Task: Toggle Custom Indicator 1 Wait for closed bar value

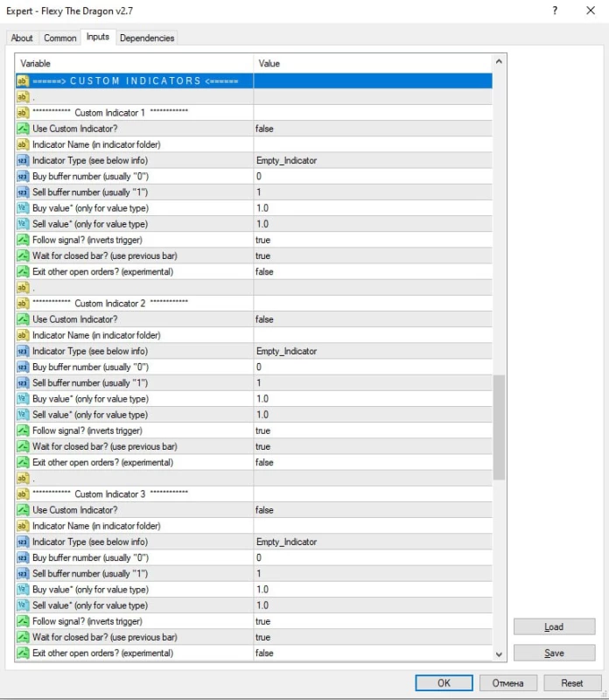Action: pos(372,256)
